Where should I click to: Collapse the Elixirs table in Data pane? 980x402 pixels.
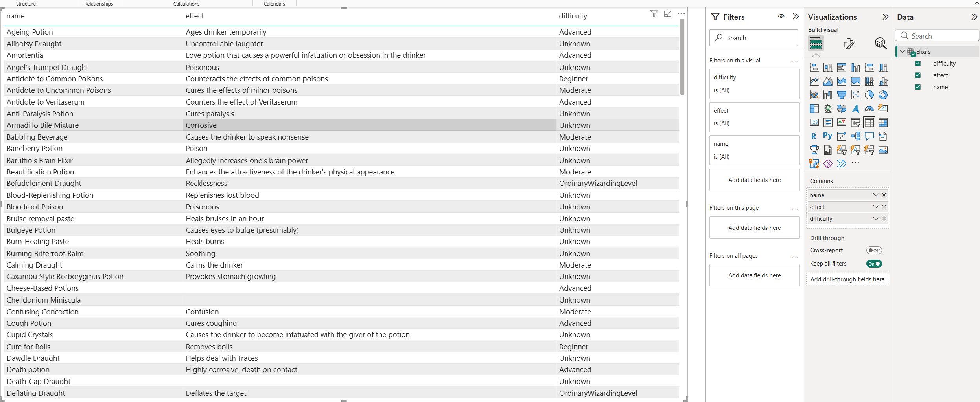(903, 52)
